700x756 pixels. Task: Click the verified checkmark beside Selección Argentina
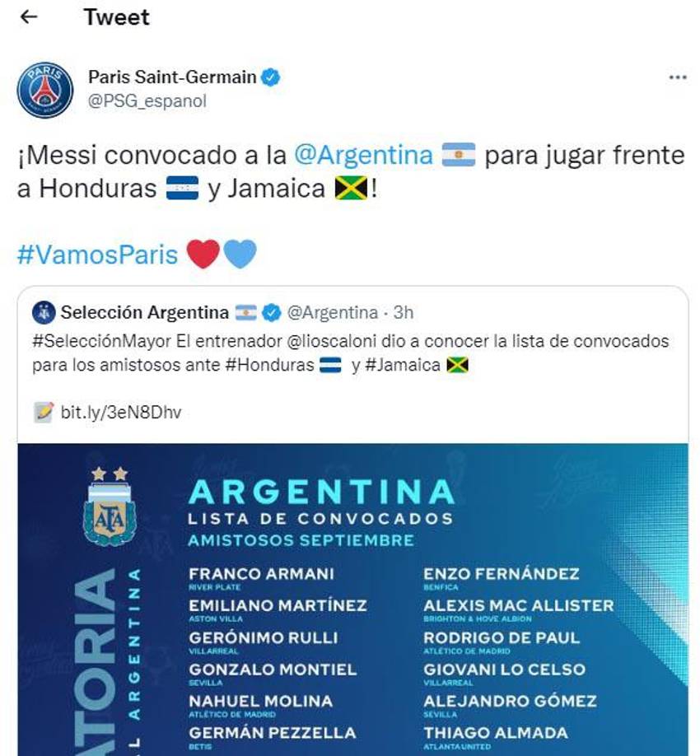coord(269,312)
